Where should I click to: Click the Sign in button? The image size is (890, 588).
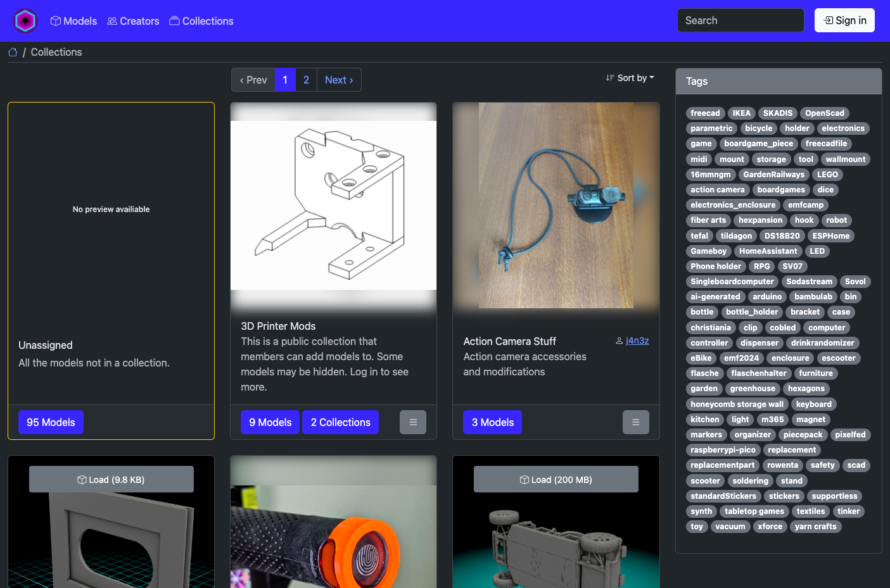[844, 20]
